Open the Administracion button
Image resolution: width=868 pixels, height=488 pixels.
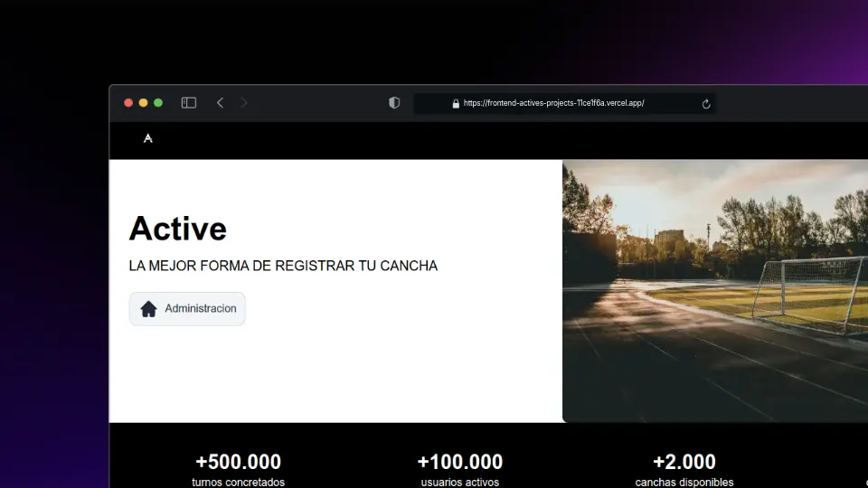pos(187,309)
